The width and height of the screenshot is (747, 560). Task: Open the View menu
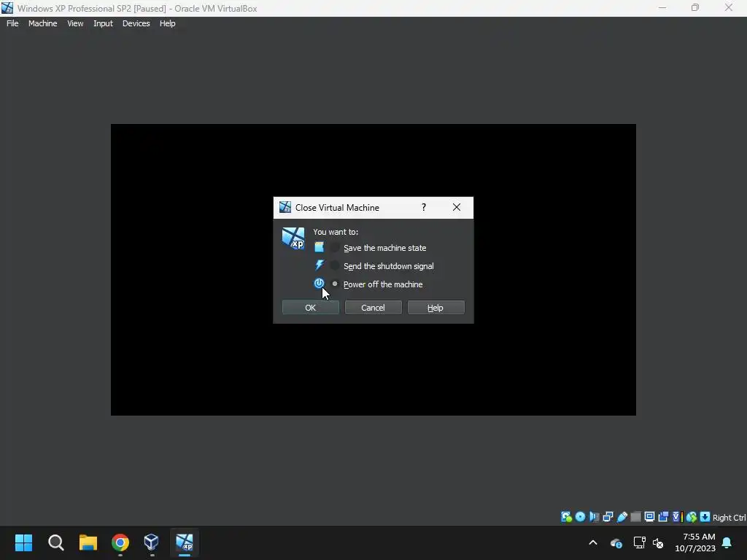point(75,23)
